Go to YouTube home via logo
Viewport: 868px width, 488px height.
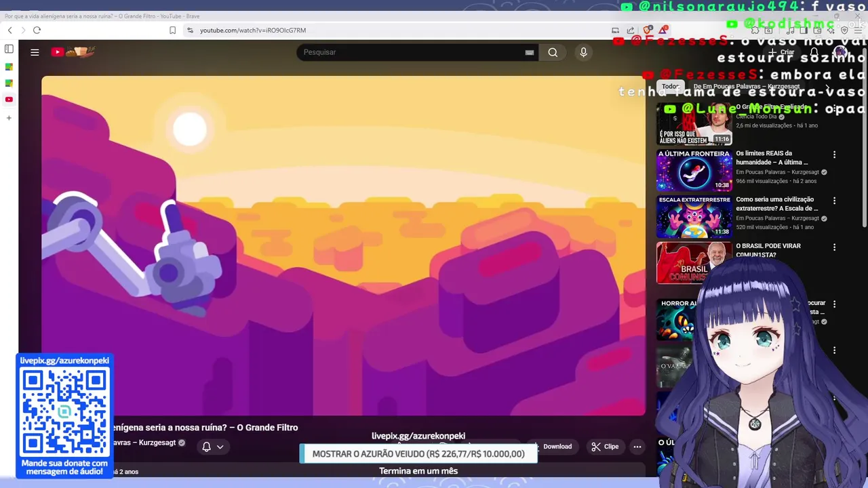click(73, 52)
